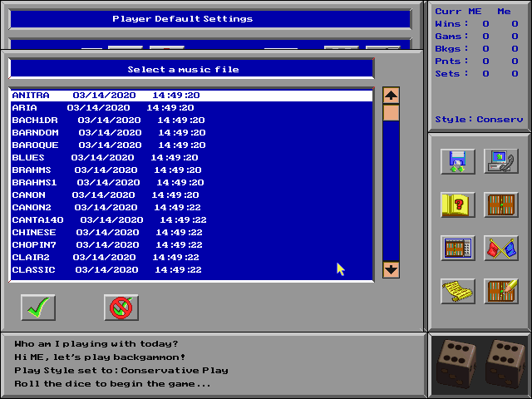The height and width of the screenshot is (399, 532).
Task: Open the computer and telephone modem icon
Action: (x=501, y=161)
